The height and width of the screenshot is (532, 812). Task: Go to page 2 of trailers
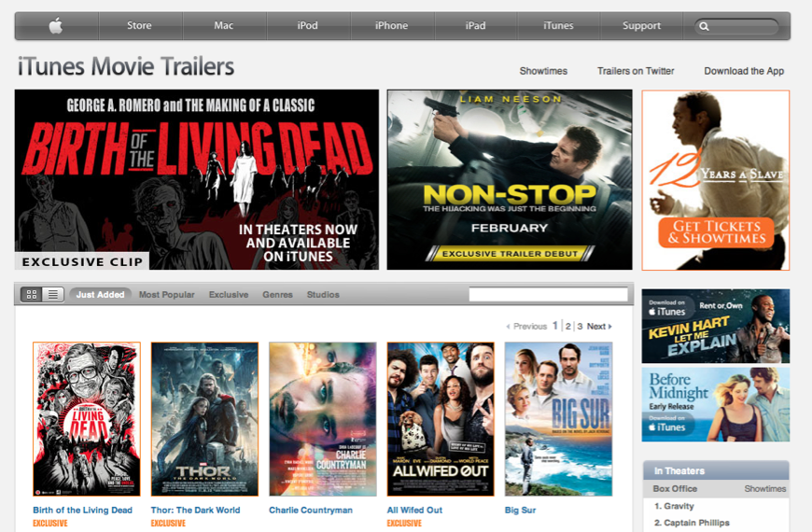point(568,327)
